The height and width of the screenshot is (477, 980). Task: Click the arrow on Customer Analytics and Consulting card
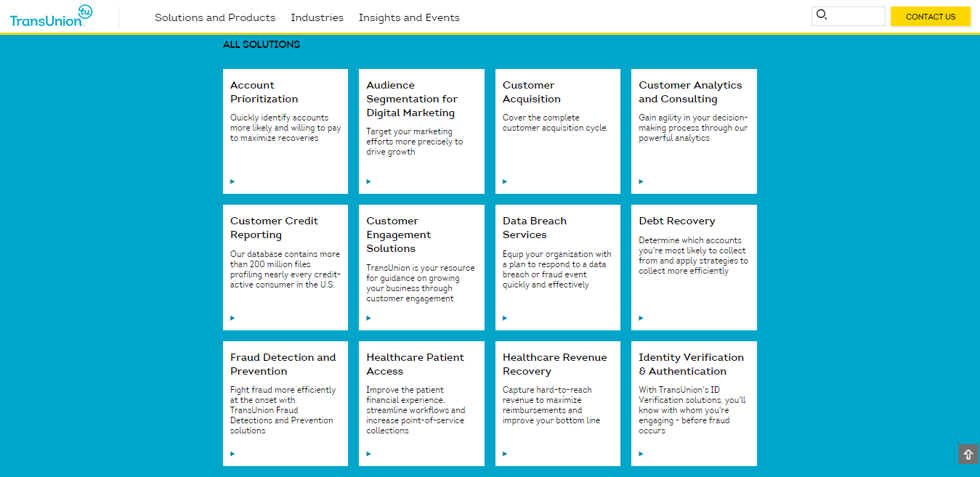[641, 182]
